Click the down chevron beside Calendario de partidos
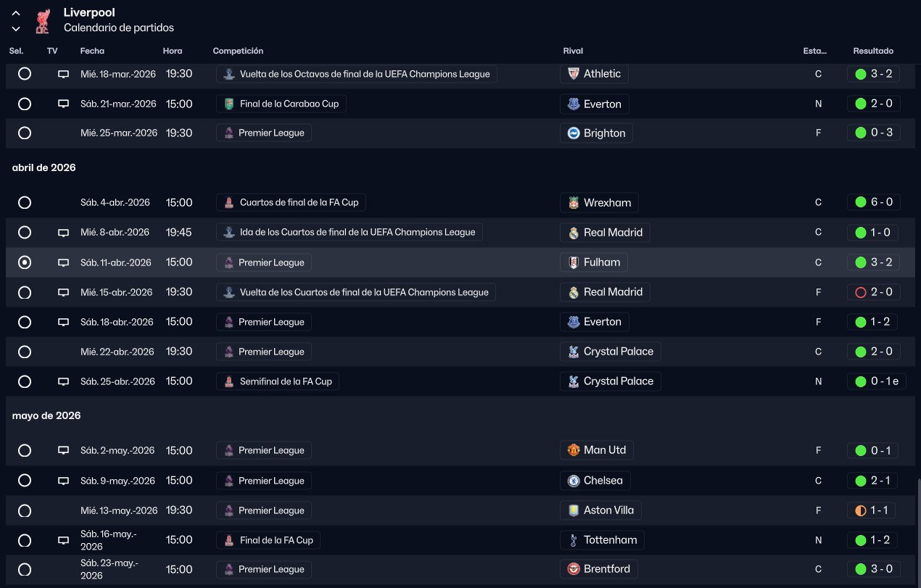Screen dimensions: 921x588 click(16, 29)
